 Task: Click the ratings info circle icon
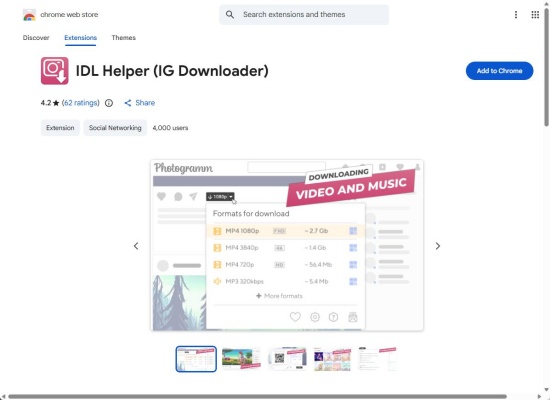pyautogui.click(x=109, y=103)
